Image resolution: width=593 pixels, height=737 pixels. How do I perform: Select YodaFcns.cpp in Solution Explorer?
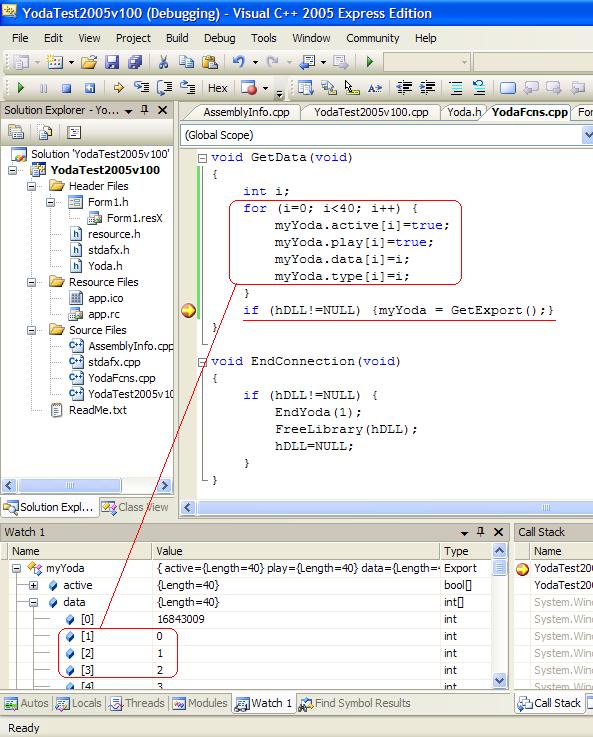[122, 378]
